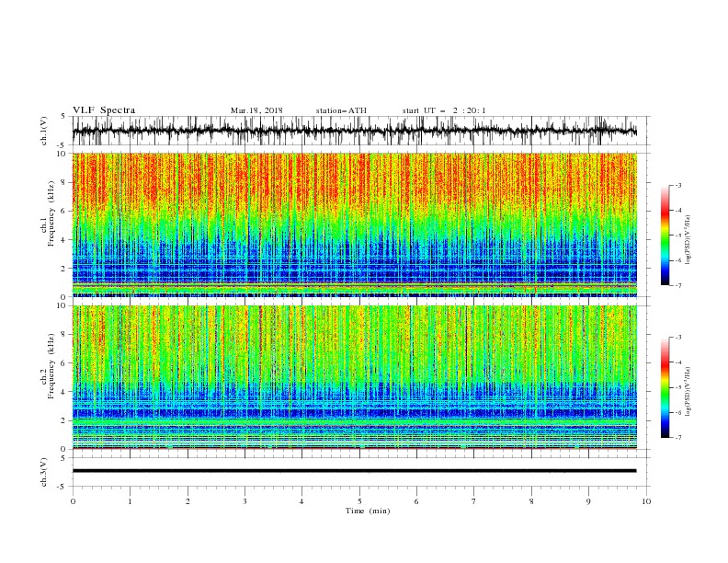Click the 'VLF Spectra' title text
Viewport: 728px width, 563px height.
[104, 110]
